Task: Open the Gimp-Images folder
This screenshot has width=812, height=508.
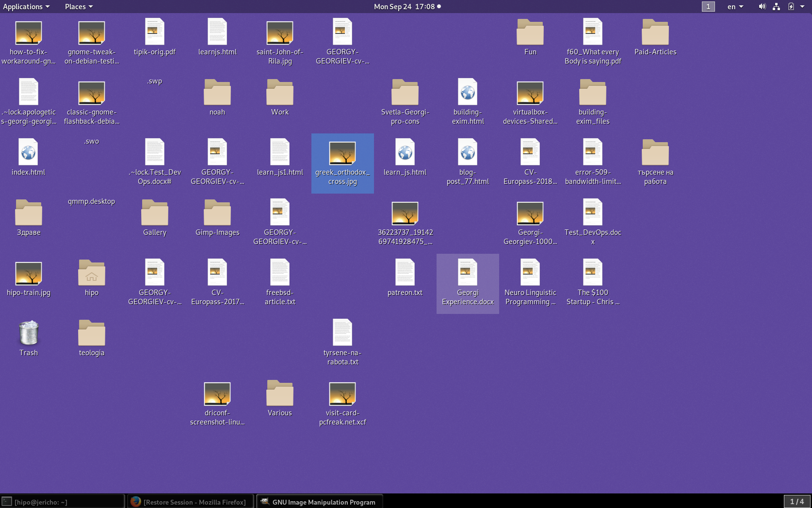Action: 217,212
